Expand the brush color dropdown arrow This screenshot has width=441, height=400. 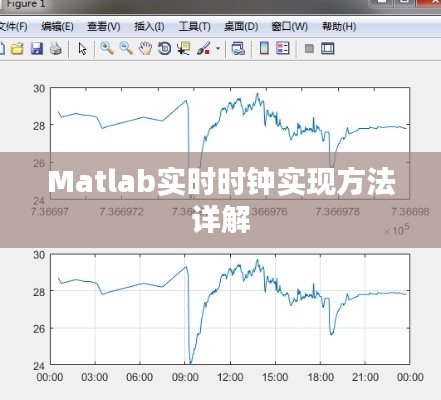point(218,49)
